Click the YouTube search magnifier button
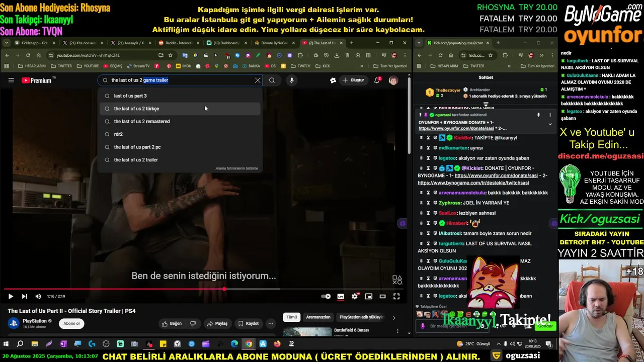The image size is (644, 362). 272,80
